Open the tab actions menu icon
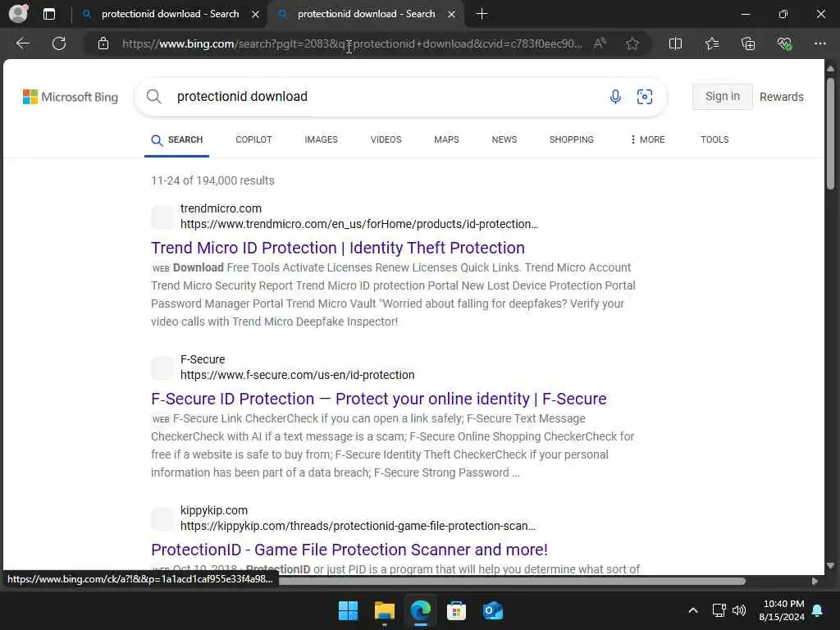 click(48, 14)
